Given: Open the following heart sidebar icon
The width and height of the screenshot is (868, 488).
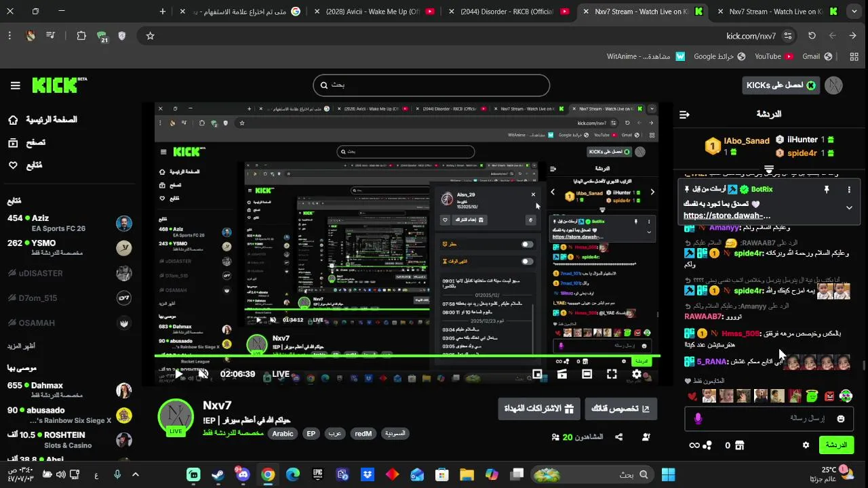Looking at the screenshot, I should coord(13,165).
